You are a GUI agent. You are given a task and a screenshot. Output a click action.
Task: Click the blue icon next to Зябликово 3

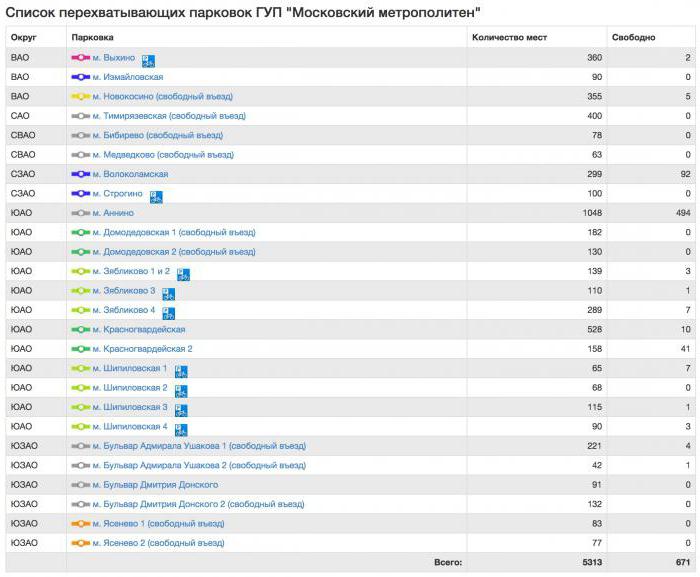click(169, 292)
